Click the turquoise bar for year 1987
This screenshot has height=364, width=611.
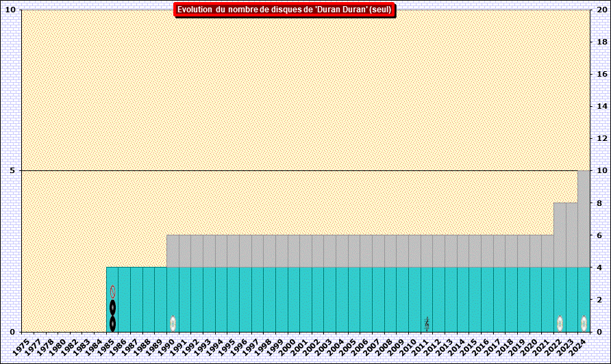(x=136, y=299)
